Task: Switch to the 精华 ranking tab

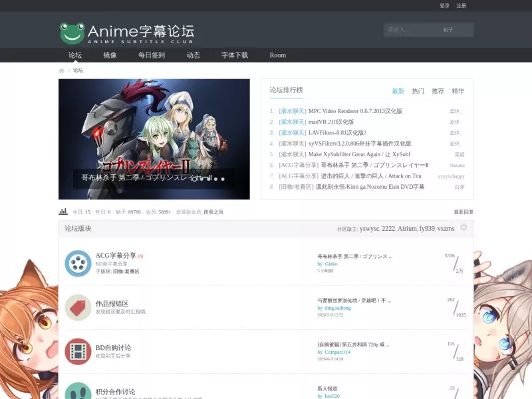Action: tap(458, 91)
